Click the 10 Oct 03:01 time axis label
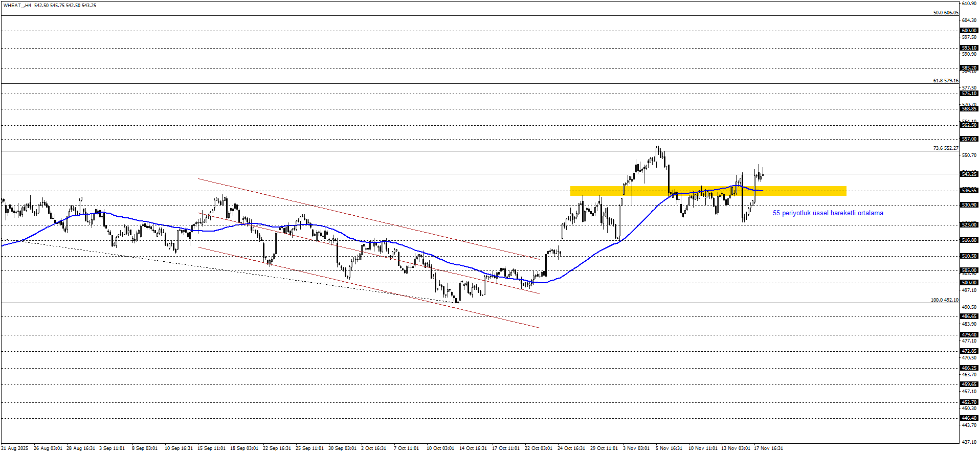 pos(440,448)
